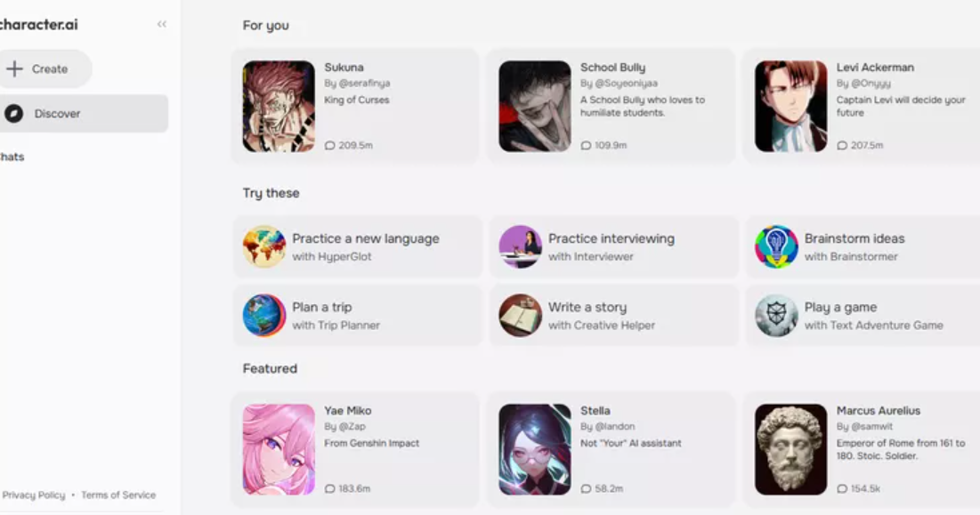Image resolution: width=980 pixels, height=515 pixels.
Task: Open the Privacy Policy link
Action: tap(34, 495)
